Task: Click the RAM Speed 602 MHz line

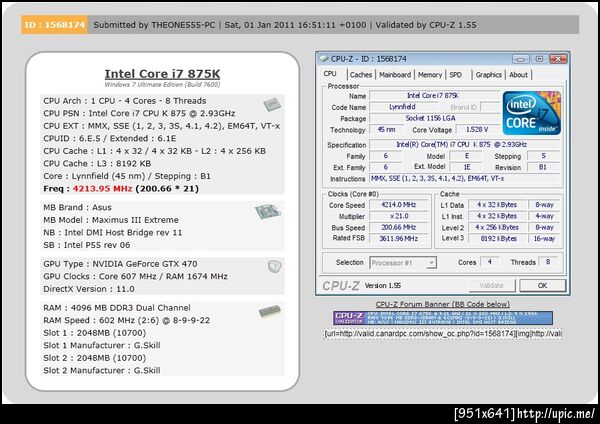Action: [127, 321]
